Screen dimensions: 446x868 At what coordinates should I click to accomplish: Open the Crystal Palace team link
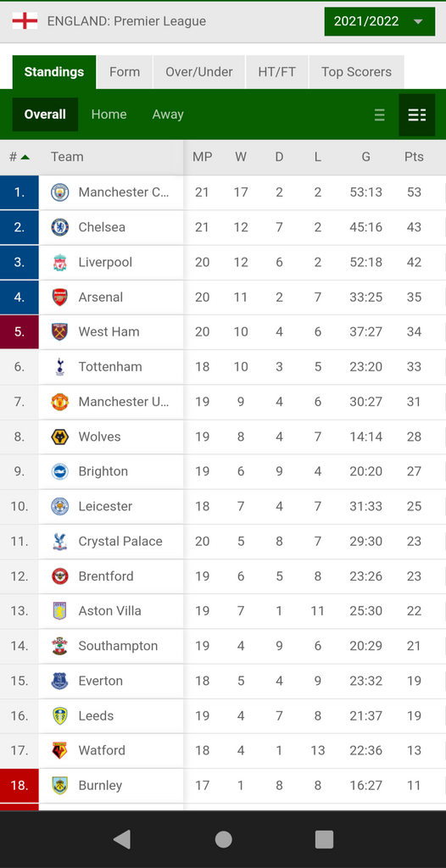pyautogui.click(x=120, y=541)
